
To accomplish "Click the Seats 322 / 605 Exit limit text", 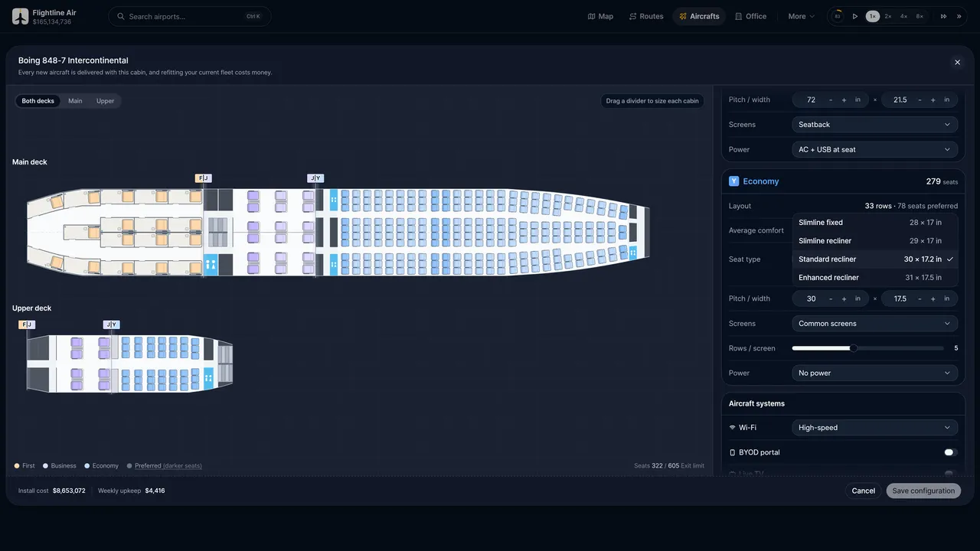I will click(669, 465).
